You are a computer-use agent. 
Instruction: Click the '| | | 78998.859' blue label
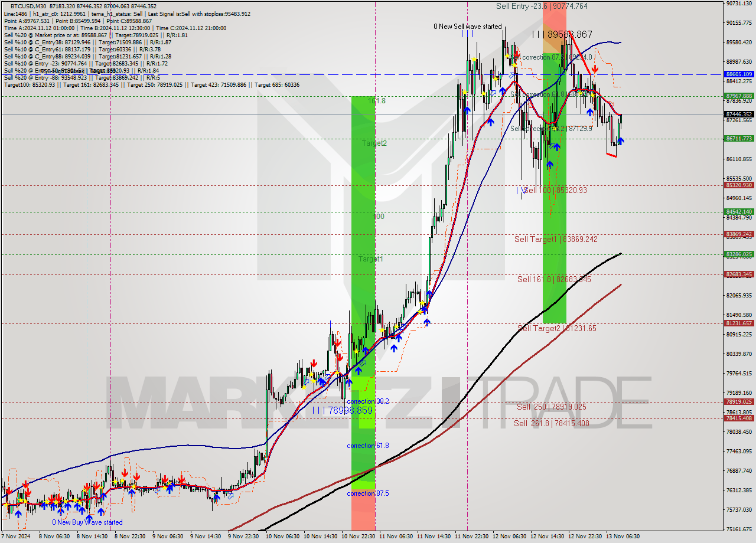(x=343, y=410)
